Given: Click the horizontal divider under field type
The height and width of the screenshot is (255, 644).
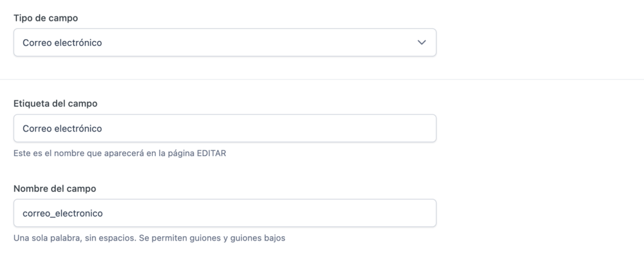Looking at the screenshot, I should (322, 80).
